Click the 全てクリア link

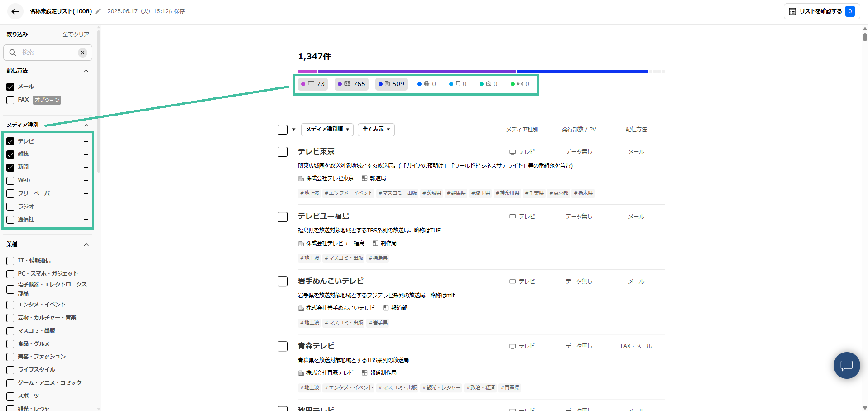[76, 34]
